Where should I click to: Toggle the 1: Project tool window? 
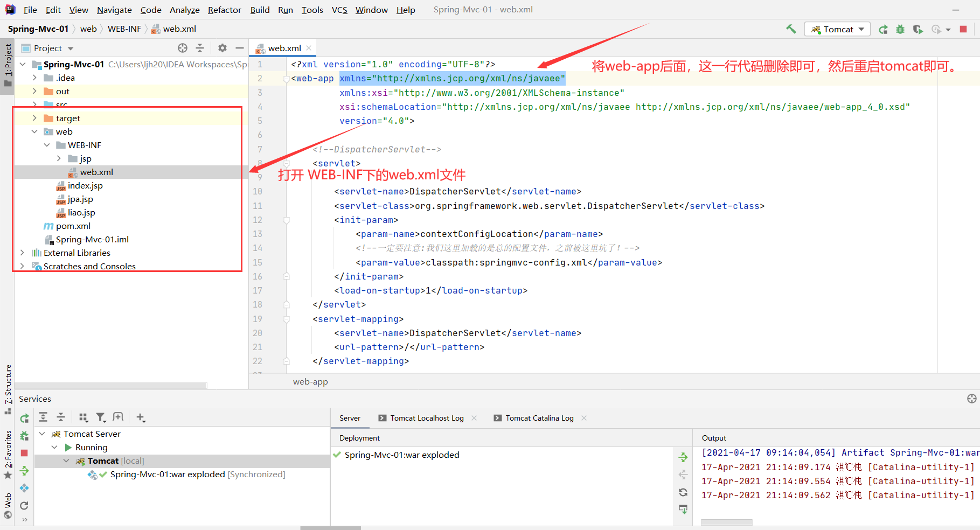click(x=8, y=66)
